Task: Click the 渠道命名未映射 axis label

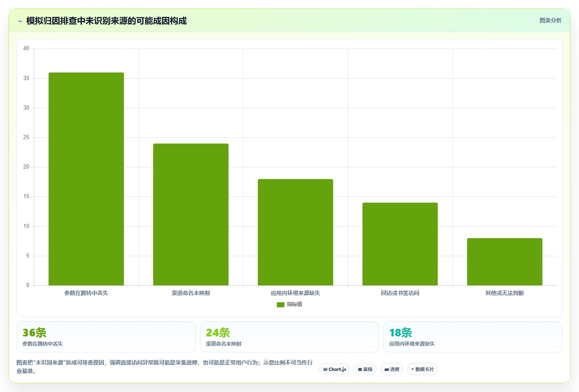Action: (x=191, y=293)
